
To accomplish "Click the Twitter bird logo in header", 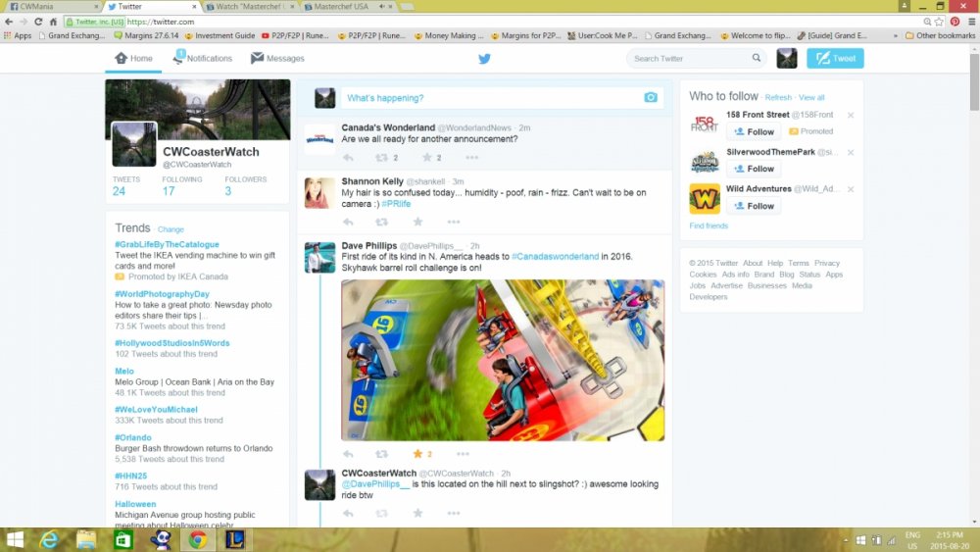I will tap(484, 59).
